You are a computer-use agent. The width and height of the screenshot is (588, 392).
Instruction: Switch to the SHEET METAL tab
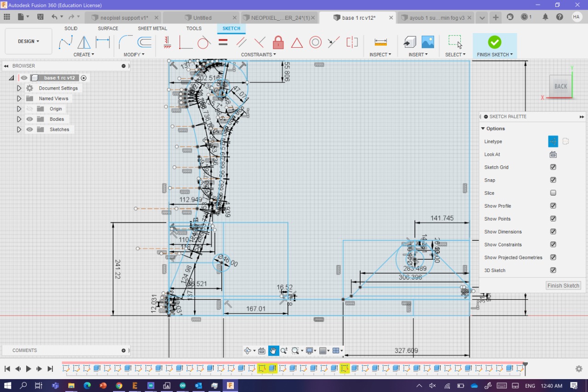[152, 28]
